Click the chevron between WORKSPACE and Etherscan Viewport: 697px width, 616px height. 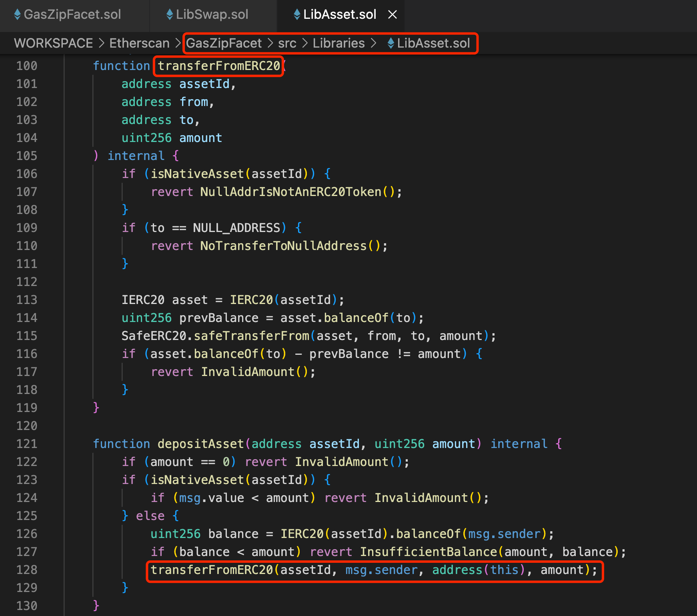[101, 43]
